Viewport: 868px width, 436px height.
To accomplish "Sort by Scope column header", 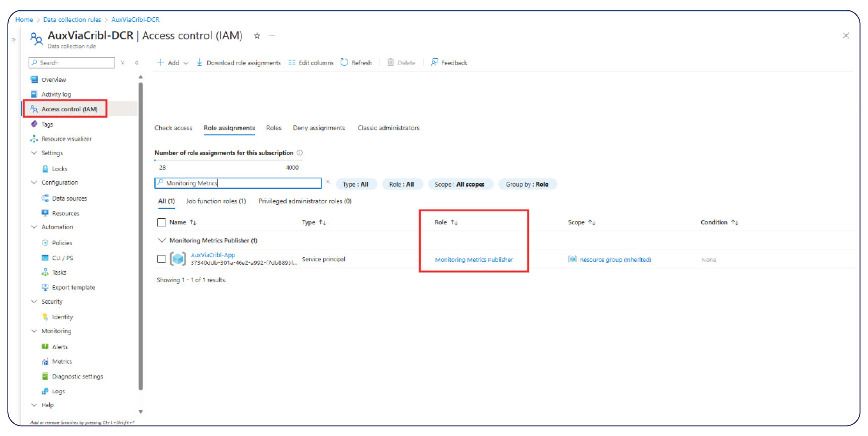I will 581,222.
